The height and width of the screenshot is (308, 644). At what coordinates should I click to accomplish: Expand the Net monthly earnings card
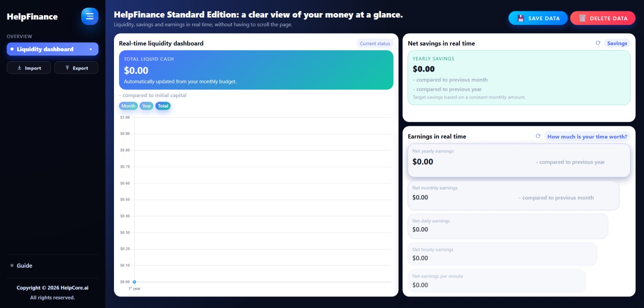click(x=513, y=196)
